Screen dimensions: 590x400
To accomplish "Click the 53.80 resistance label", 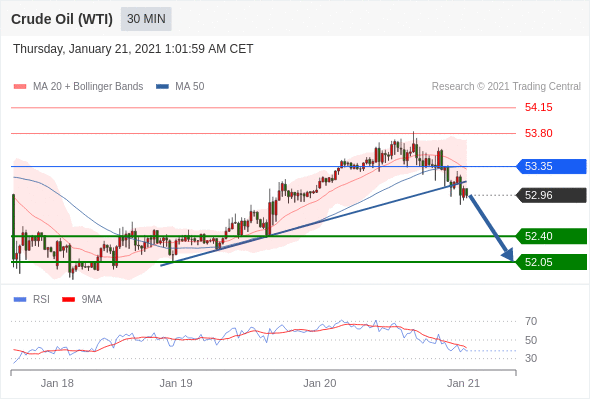I will coord(538,133).
